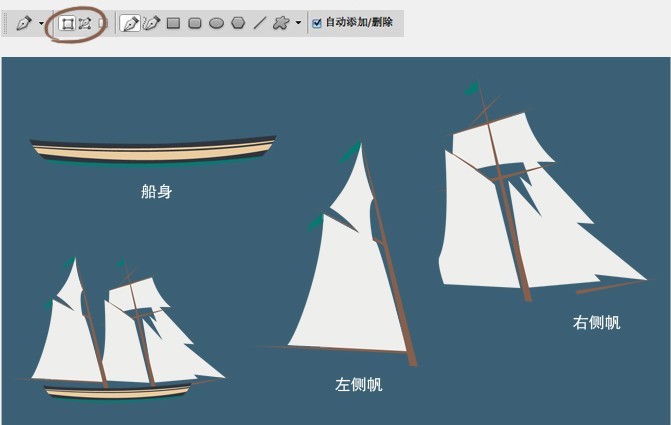Select the Pen tool in options bar
Screen dimensions: 671x425
pyautogui.click(x=130, y=23)
